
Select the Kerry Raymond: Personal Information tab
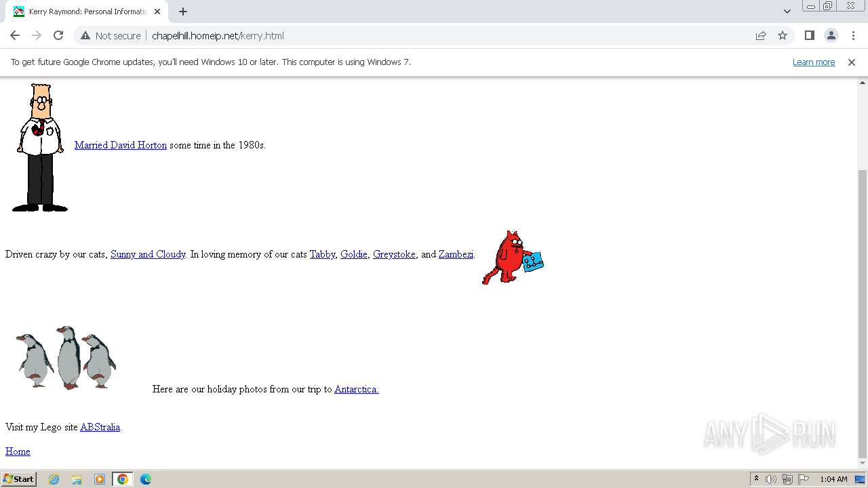point(87,12)
